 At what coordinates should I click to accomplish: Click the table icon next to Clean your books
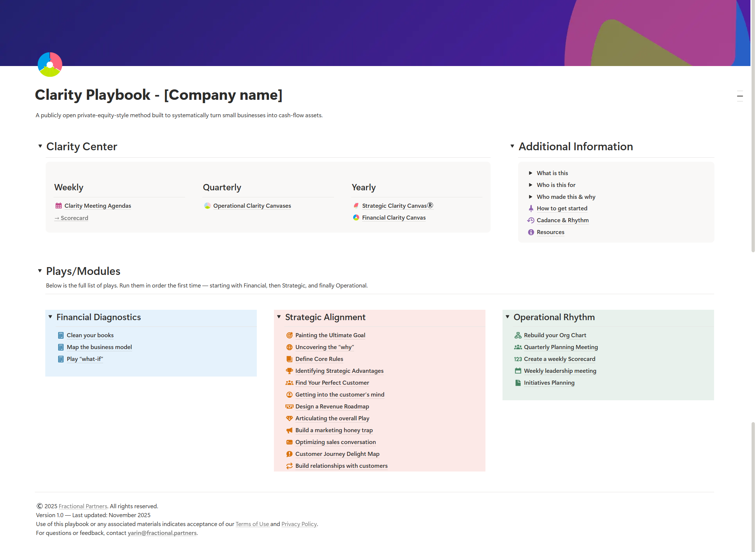click(61, 335)
